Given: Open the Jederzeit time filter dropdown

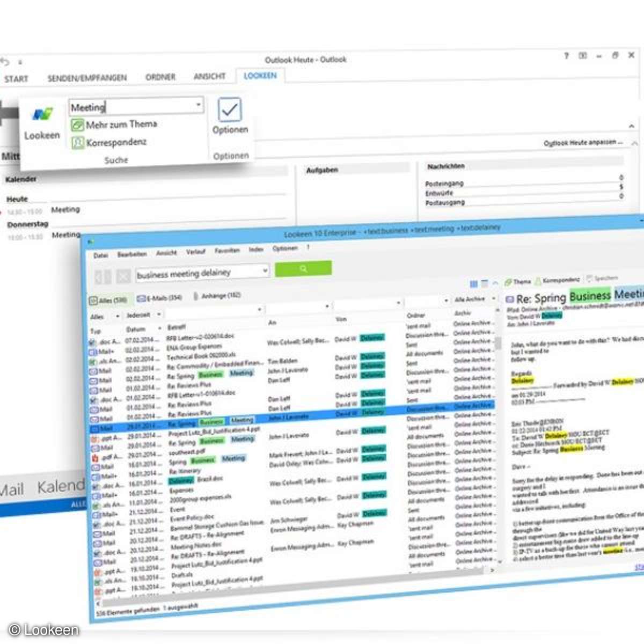Looking at the screenshot, I should pyautogui.click(x=141, y=314).
